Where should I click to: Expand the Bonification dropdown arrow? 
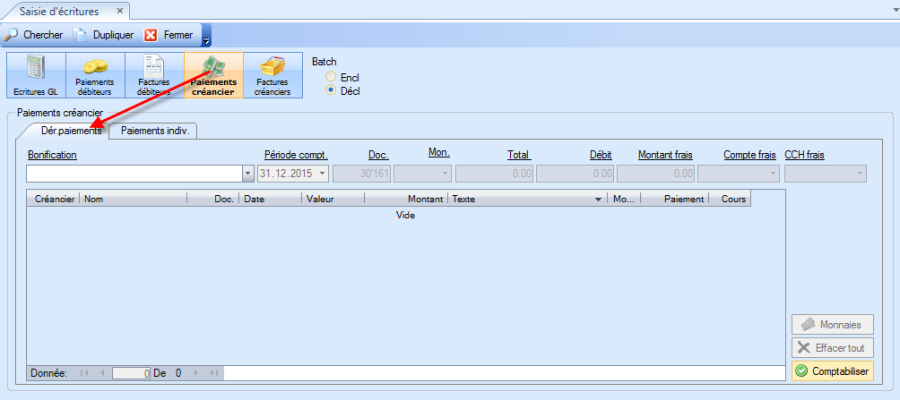pyautogui.click(x=248, y=173)
